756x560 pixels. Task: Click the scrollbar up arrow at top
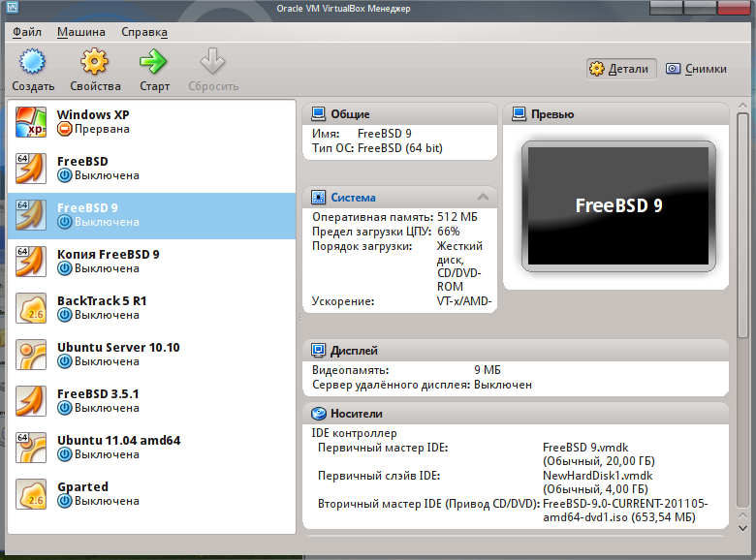(x=743, y=105)
